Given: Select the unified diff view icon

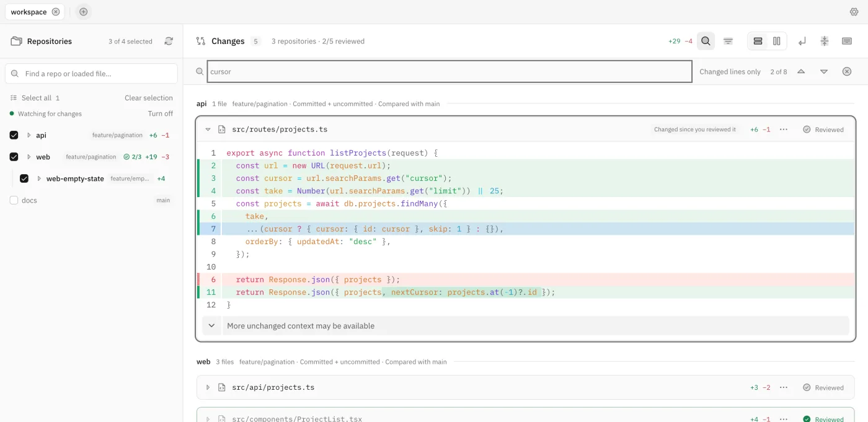Looking at the screenshot, I should coord(758,42).
